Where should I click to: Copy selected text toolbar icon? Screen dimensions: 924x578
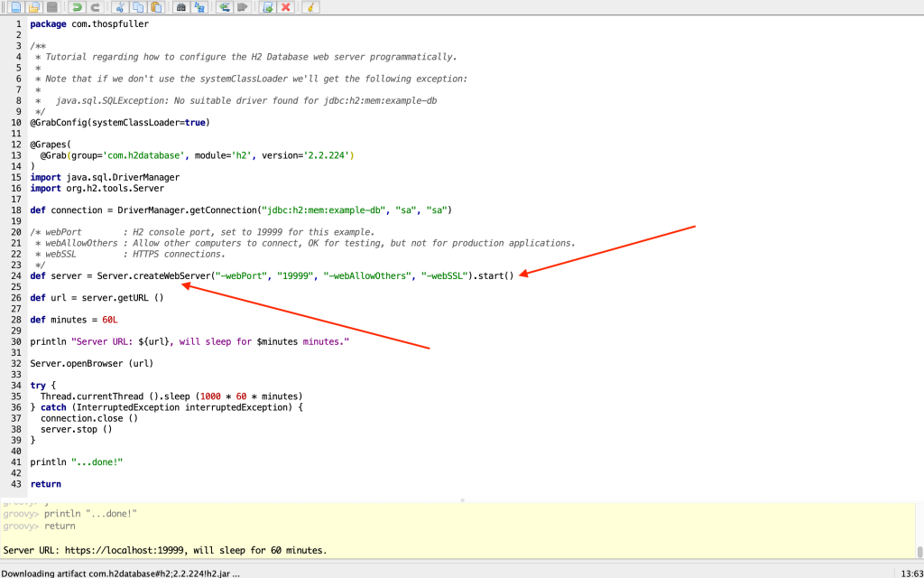click(x=137, y=7)
